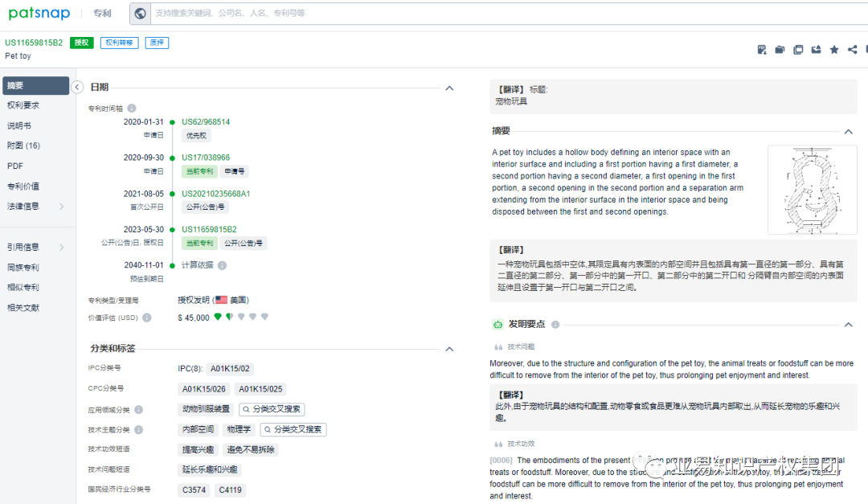Add this patent to a folder
The width and height of the screenshot is (868, 504).
coord(780,49)
